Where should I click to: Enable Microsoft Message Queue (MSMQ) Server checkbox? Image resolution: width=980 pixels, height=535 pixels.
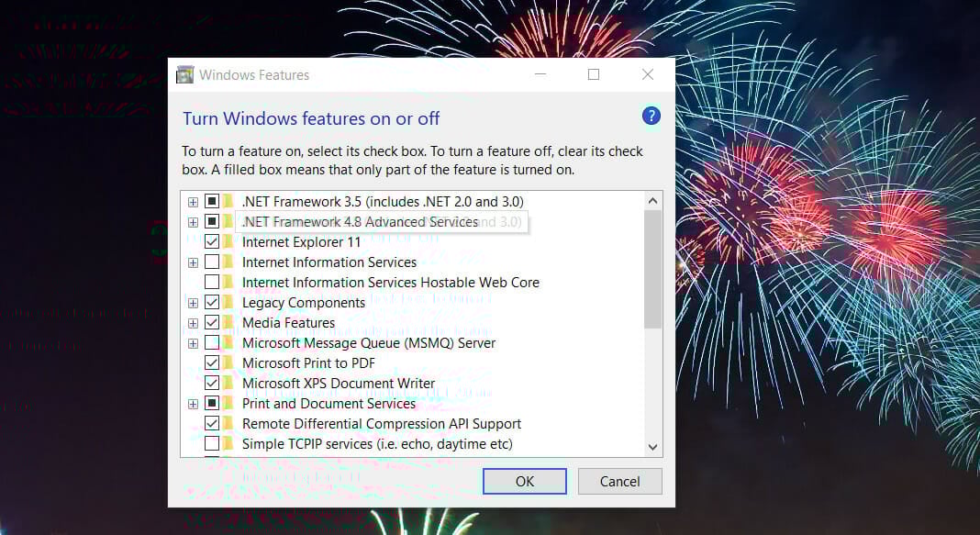212,342
